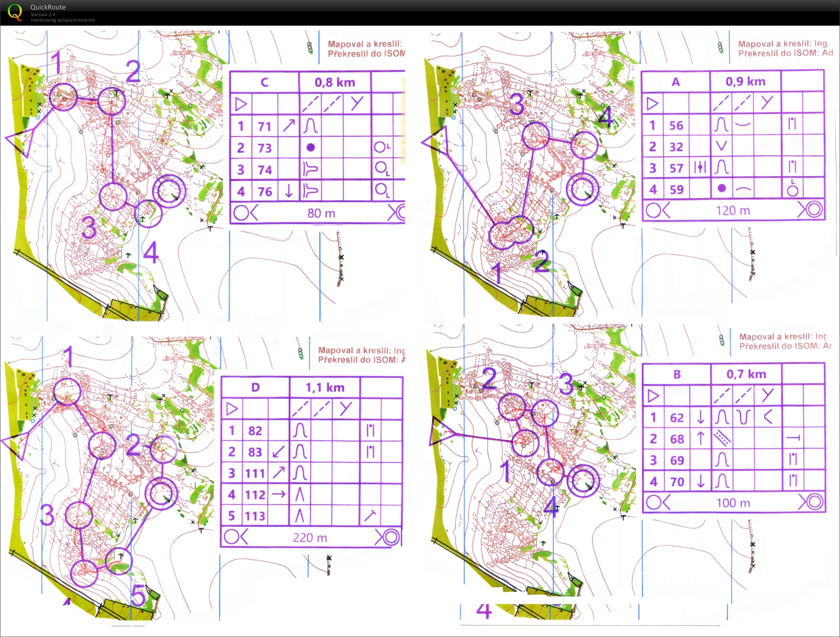The width and height of the screenshot is (840, 637).
Task: Click the finish double circle on course D map
Action: click(161, 493)
